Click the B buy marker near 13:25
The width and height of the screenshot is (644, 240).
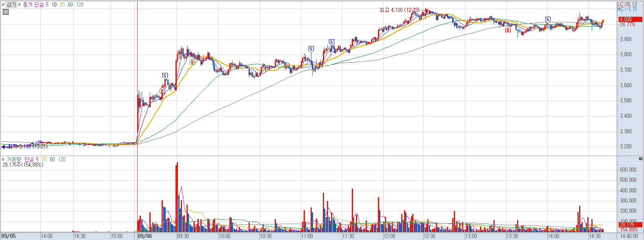pos(508,30)
